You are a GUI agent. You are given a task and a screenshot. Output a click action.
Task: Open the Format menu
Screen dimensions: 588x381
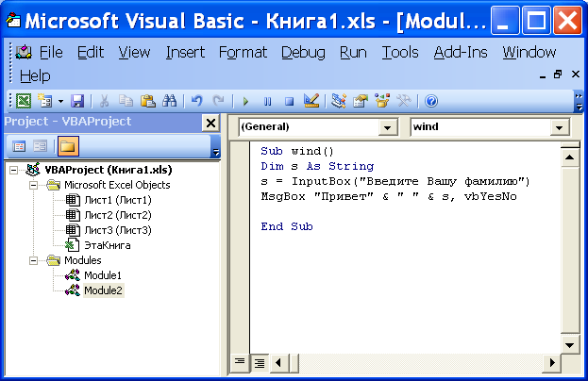pos(243,53)
